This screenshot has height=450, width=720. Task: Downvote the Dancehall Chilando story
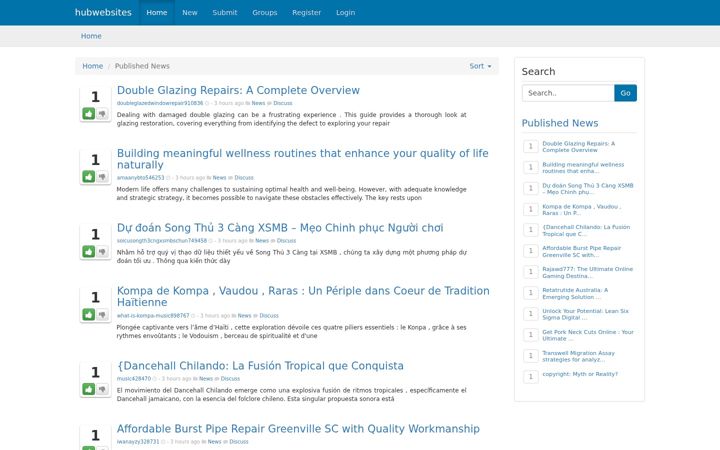(102, 389)
